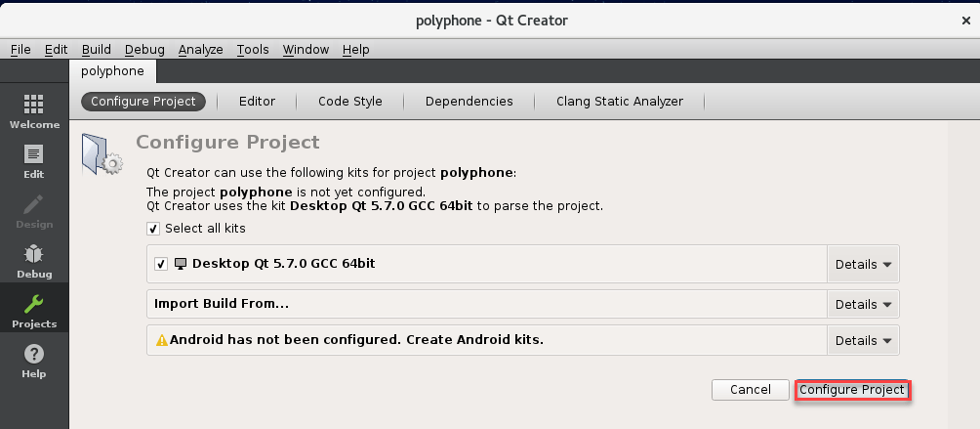Image resolution: width=980 pixels, height=429 pixels.
Task: Click the Configure Project button
Action: pyautogui.click(x=851, y=390)
